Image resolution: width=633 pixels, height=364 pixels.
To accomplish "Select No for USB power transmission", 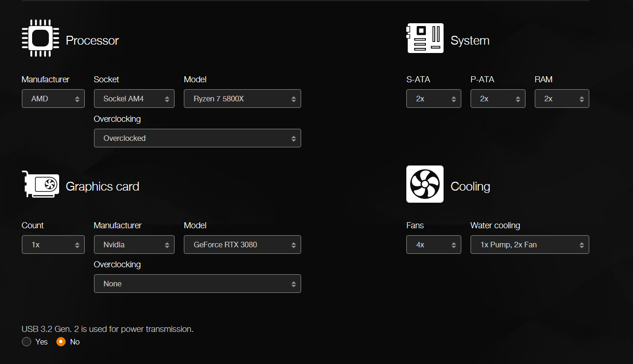I will 61,342.
